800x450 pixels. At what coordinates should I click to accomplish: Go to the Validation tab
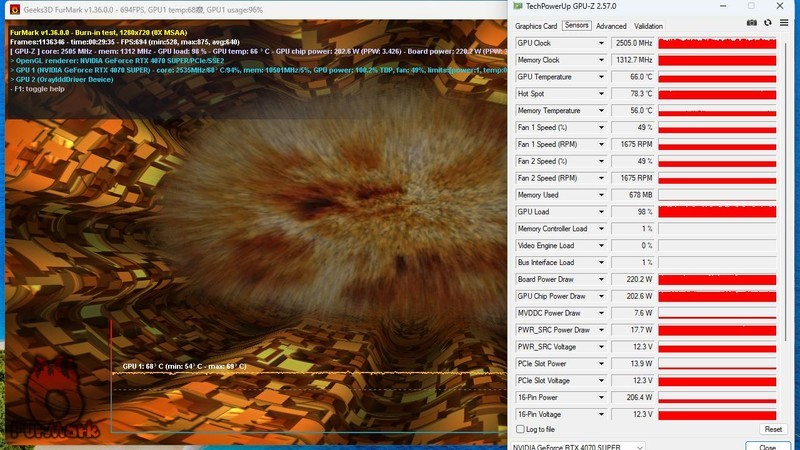coord(648,26)
